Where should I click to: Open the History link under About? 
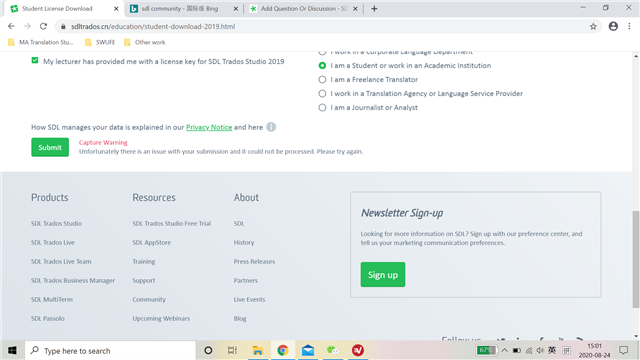click(244, 242)
